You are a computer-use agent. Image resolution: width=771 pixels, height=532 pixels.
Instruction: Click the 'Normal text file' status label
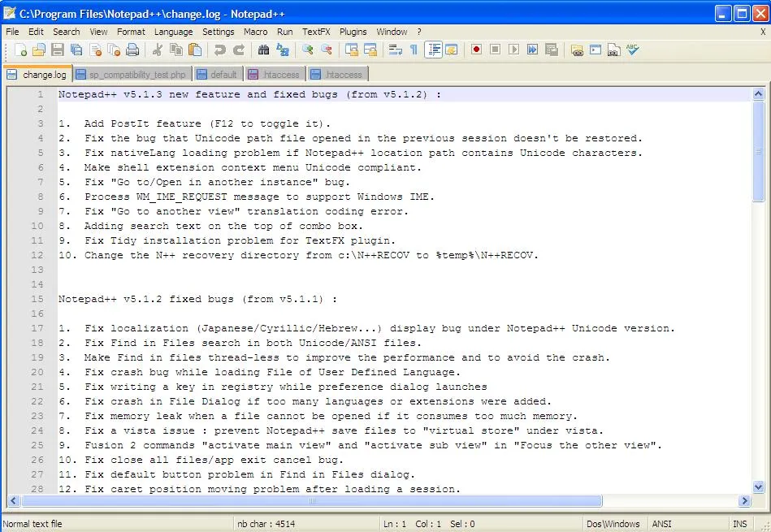(x=32, y=524)
